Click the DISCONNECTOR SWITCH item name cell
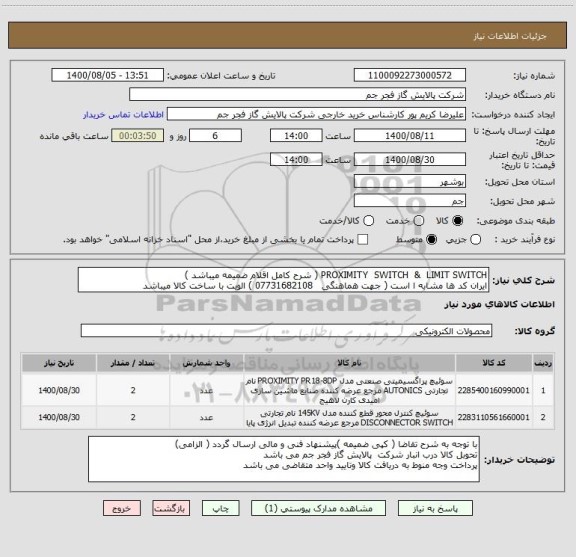This screenshot has height=557, width=576. tap(349, 418)
